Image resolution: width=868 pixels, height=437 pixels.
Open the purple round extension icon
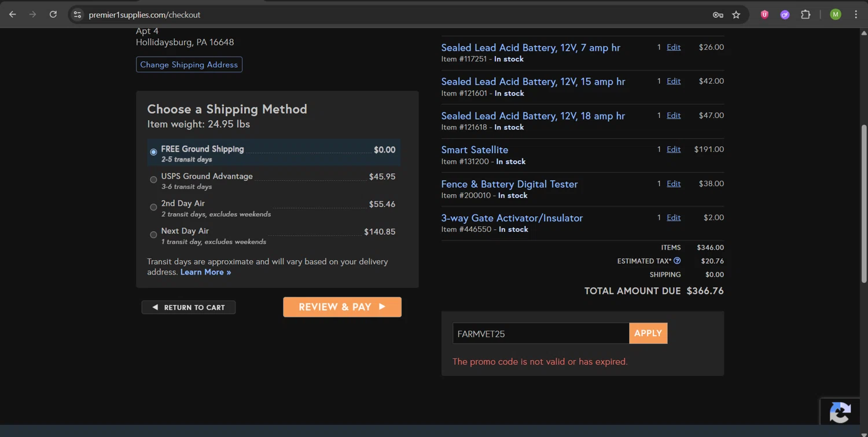785,14
